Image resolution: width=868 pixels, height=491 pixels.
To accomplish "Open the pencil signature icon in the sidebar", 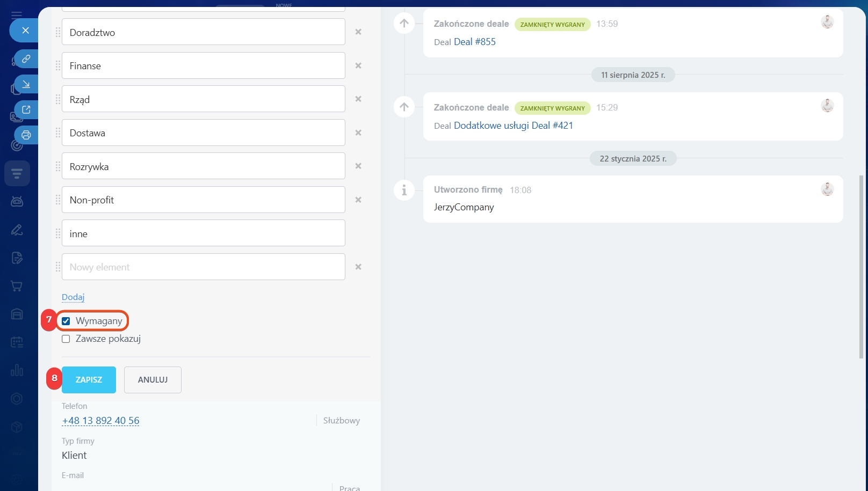I will [x=17, y=230].
